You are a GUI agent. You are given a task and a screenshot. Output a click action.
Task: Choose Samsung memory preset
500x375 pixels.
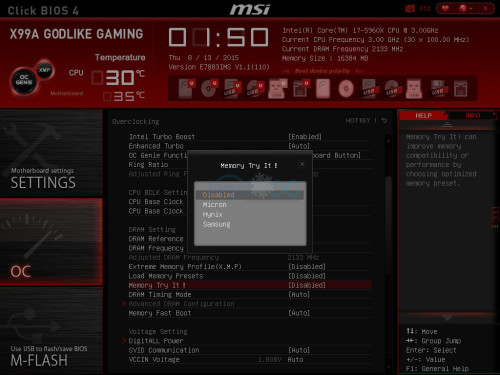pyautogui.click(x=216, y=224)
